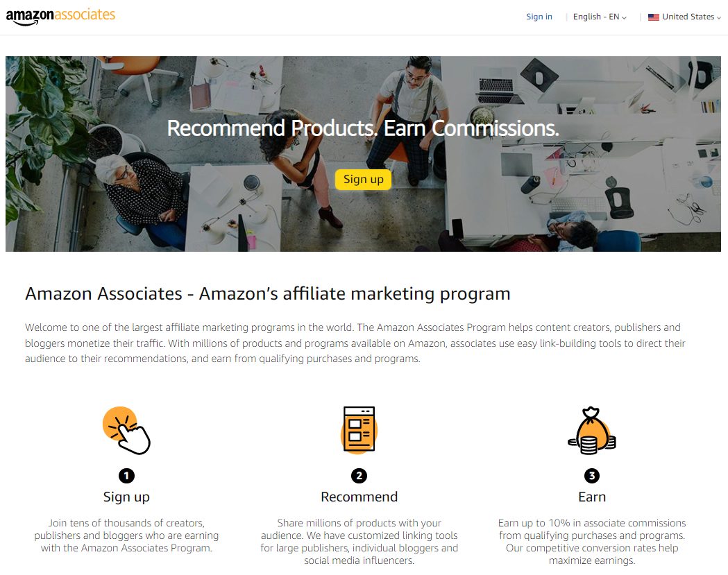Click the chevron next to English - EN
Screen dimensions: 728x575
pos(624,17)
